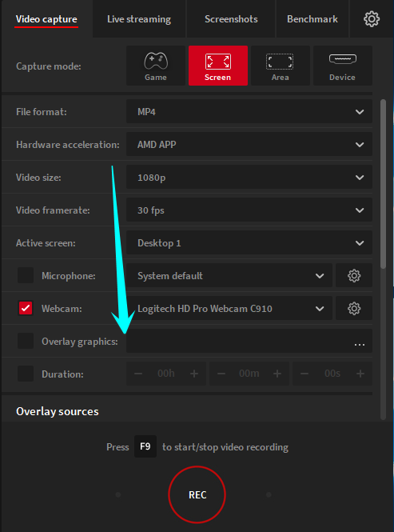
Task: Expand Hardware acceleration AMD APP dropdown
Action: (249, 144)
